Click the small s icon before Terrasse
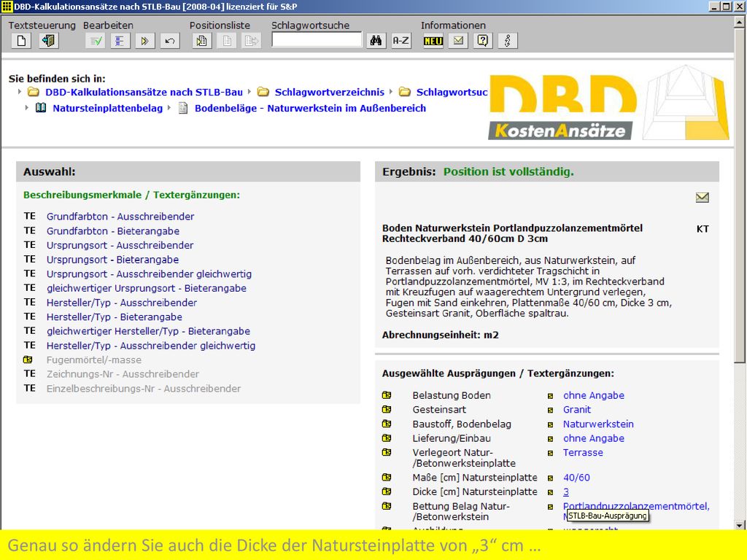The height and width of the screenshot is (560, 747). tap(550, 453)
